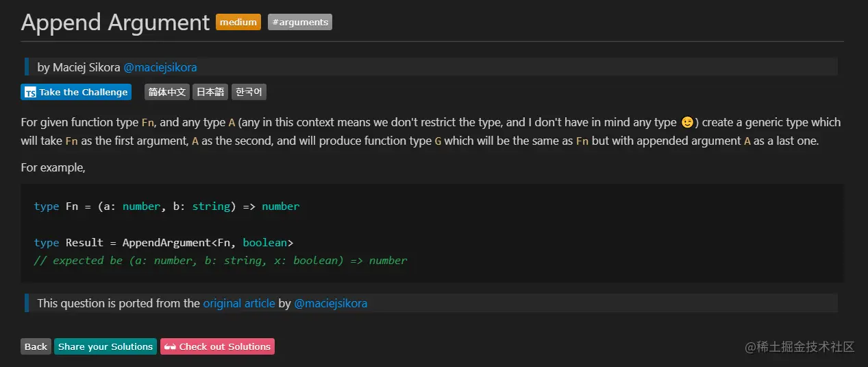Viewport: 868px width, 367px height.
Task: Click the winking emoji in the description
Action: click(x=687, y=123)
